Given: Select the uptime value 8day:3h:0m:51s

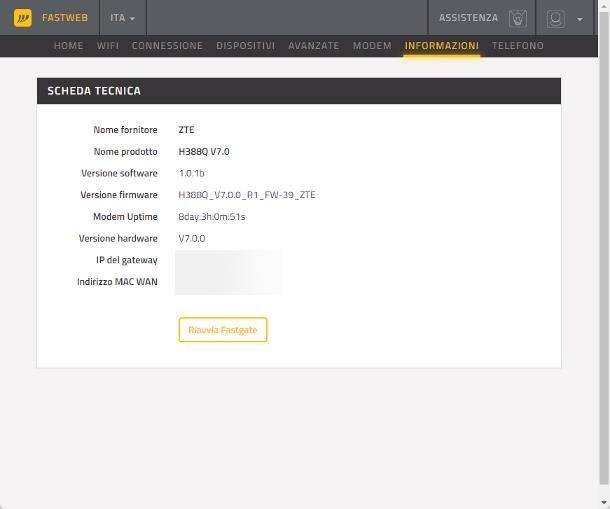Looking at the screenshot, I should (x=212, y=217).
